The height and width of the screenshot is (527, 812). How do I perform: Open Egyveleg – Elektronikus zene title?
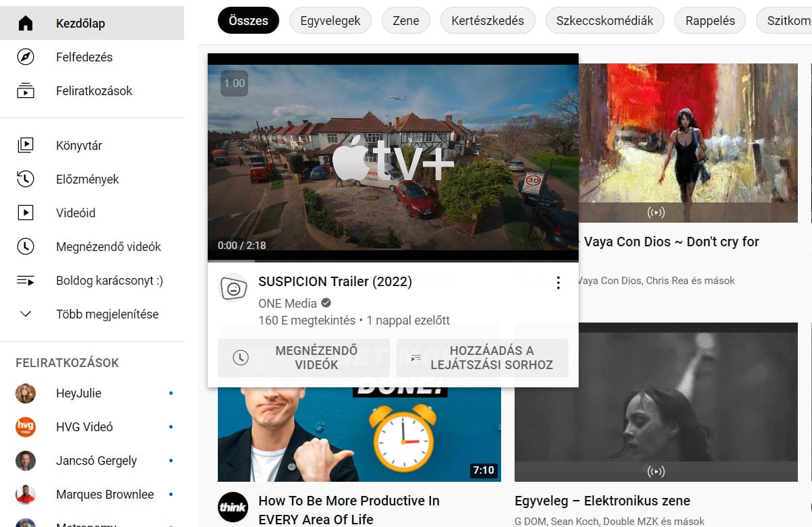pyautogui.click(x=602, y=501)
